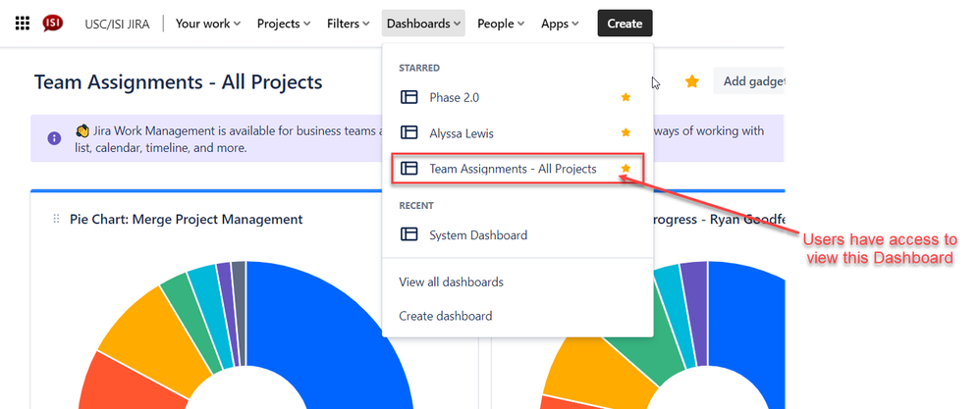Screen dimensions: 980x409
Task: Click the red ISI logo icon
Action: 52,24
